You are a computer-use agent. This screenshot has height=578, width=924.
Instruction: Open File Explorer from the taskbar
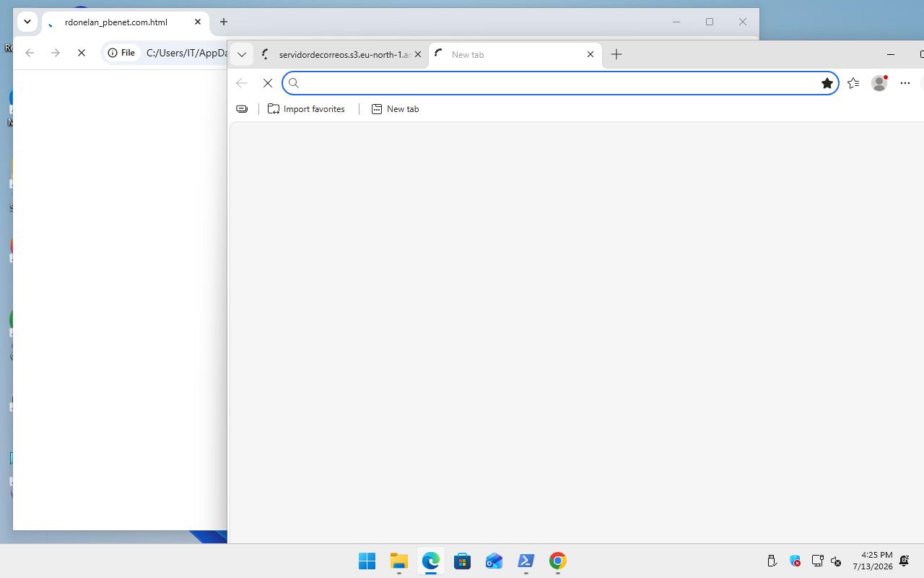tap(398, 561)
